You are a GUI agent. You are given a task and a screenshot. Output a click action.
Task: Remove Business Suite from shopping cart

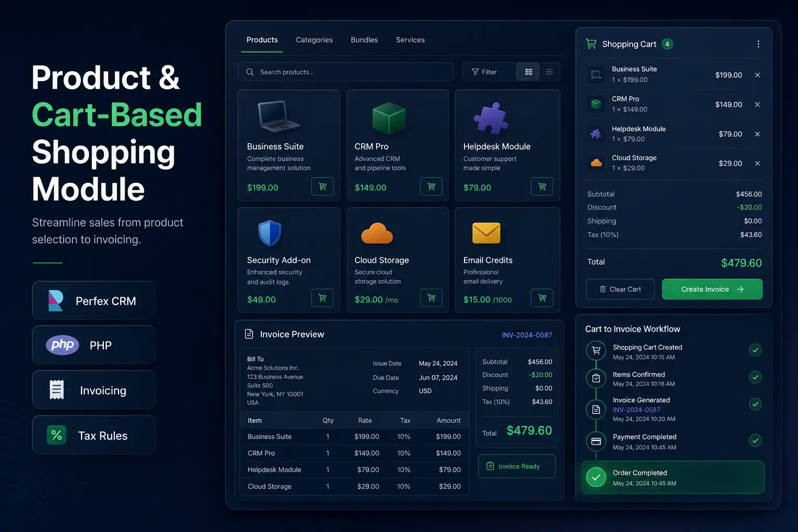pos(757,75)
